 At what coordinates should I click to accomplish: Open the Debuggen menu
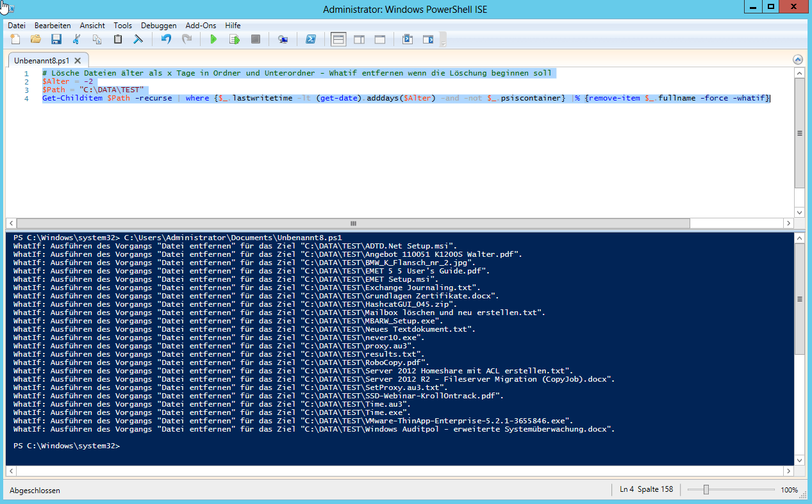158,26
